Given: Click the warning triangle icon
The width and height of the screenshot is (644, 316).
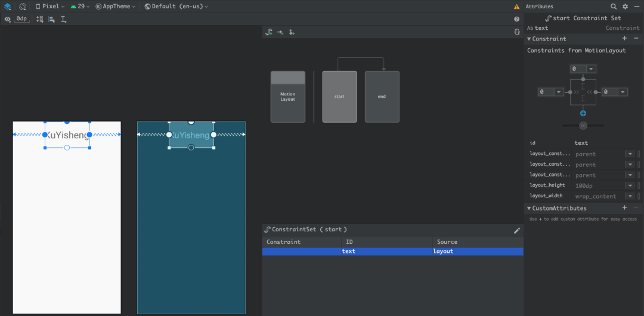Looking at the screenshot, I should [516, 7].
